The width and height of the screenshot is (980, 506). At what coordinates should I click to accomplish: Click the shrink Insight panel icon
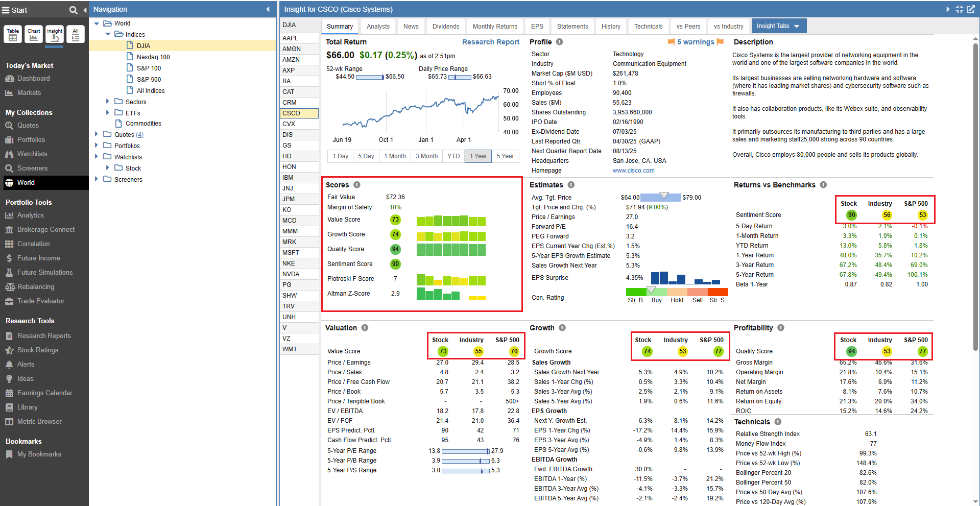[960, 9]
